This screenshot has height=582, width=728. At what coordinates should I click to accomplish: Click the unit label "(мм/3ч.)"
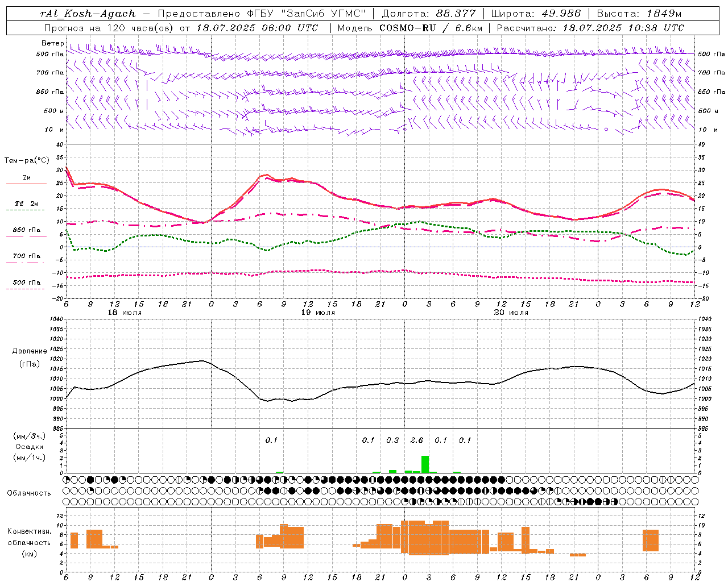pos(29,436)
